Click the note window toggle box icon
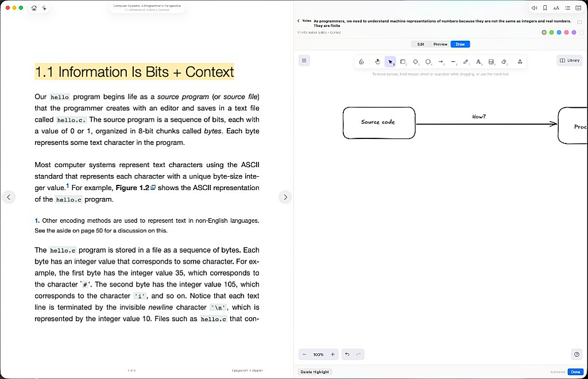This screenshot has width=588, height=379. pyautogui.click(x=579, y=22)
